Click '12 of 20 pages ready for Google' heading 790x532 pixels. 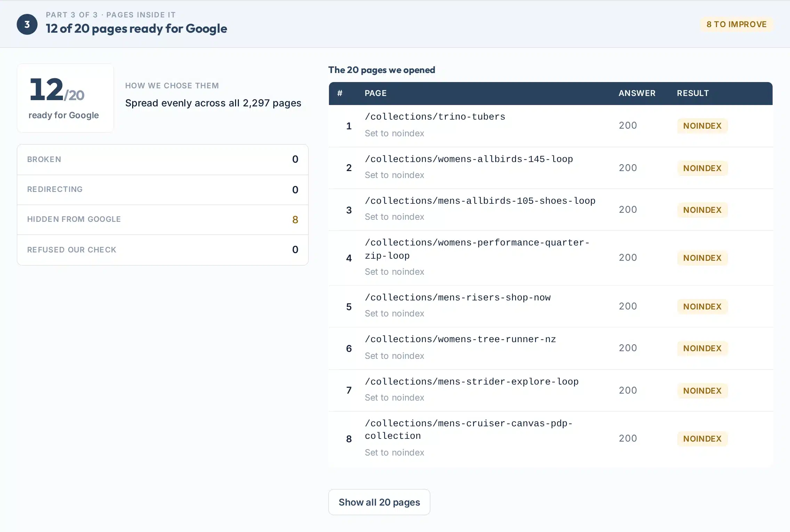[x=136, y=29]
